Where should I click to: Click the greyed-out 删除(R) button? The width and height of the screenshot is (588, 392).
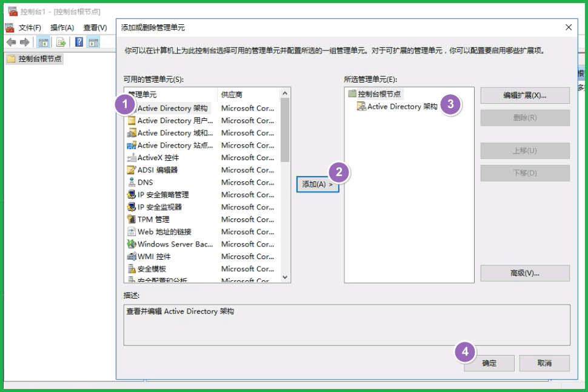[525, 118]
